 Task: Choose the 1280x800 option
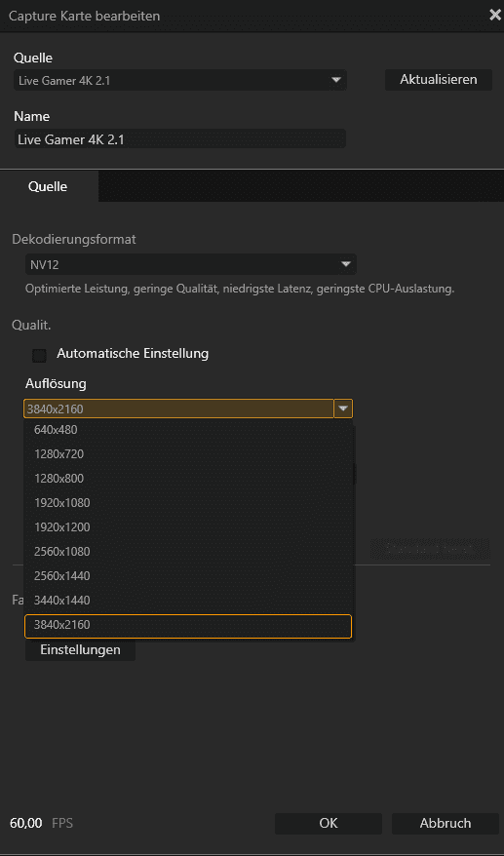pyautogui.click(x=188, y=479)
